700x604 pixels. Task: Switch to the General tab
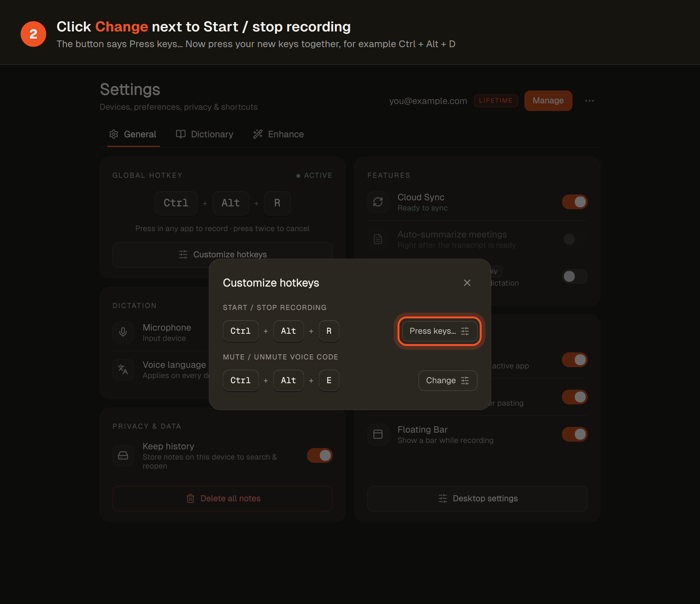pos(133,134)
